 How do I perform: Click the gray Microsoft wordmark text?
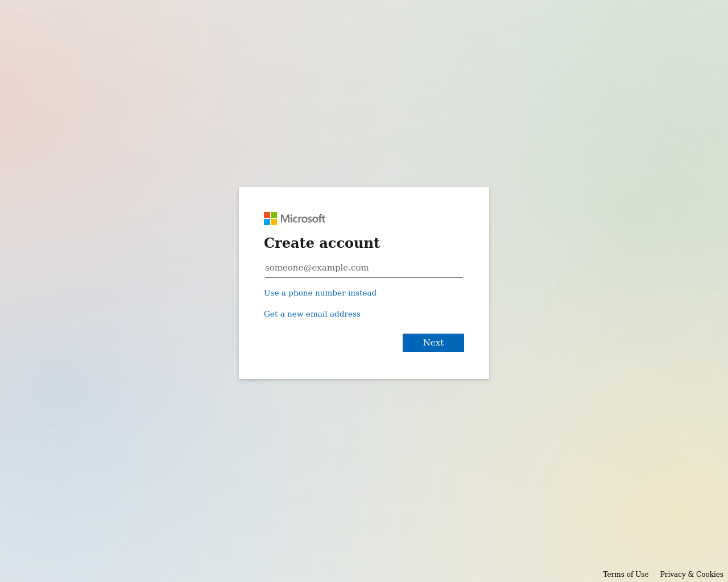[303, 219]
